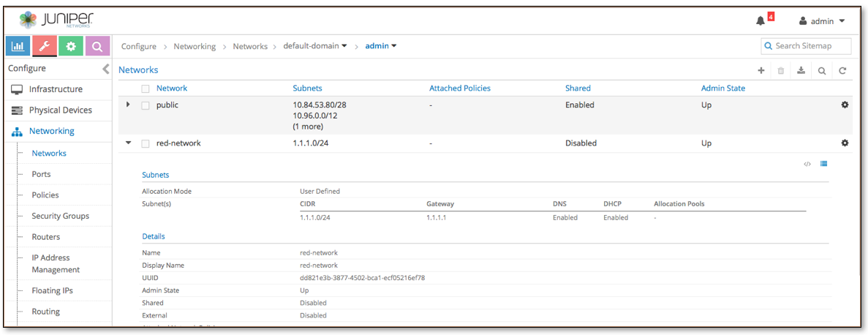Check the public network checkbox

146,105
